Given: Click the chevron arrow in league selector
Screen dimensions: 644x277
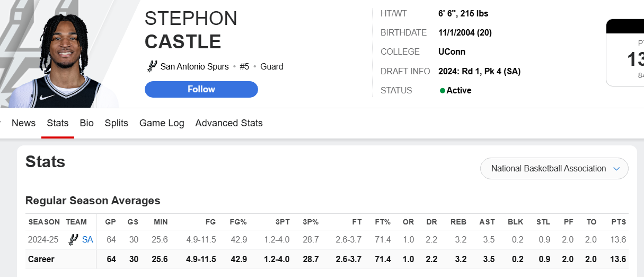Looking at the screenshot, I should tap(616, 169).
